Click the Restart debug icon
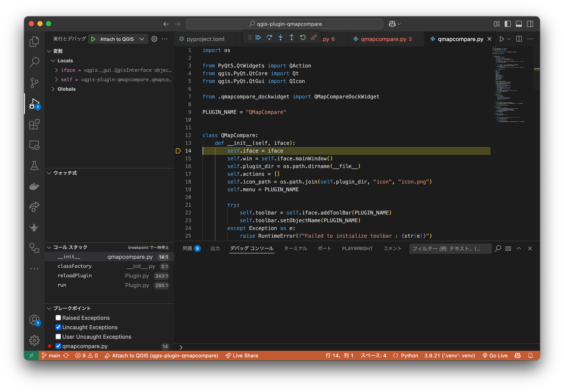The image size is (564, 392). click(303, 38)
